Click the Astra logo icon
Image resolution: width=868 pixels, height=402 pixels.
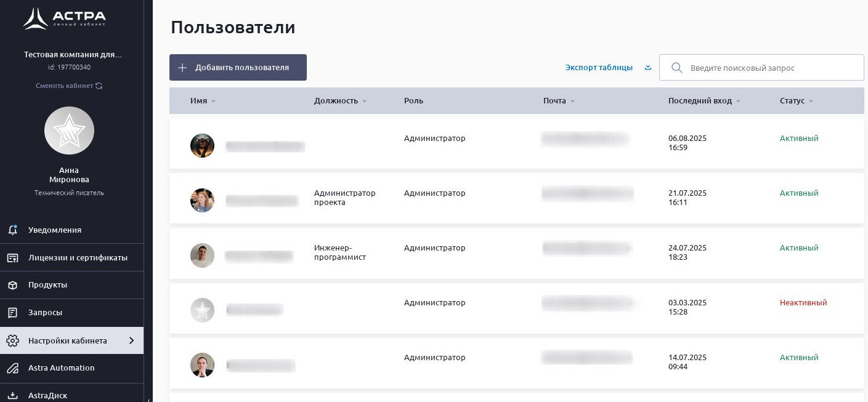pyautogui.click(x=35, y=18)
